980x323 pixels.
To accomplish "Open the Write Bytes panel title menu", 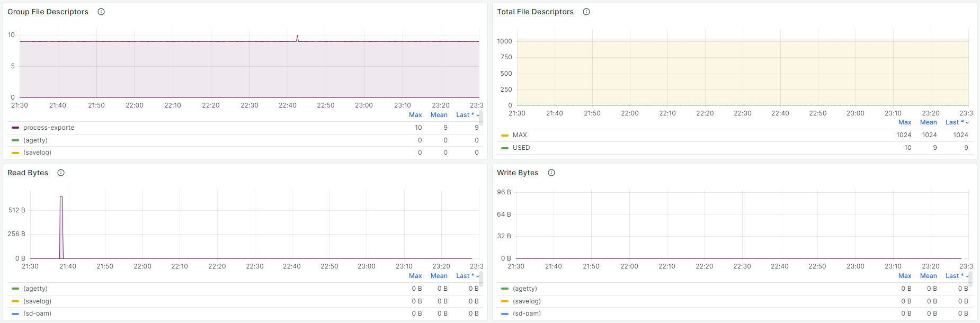I will 518,173.
